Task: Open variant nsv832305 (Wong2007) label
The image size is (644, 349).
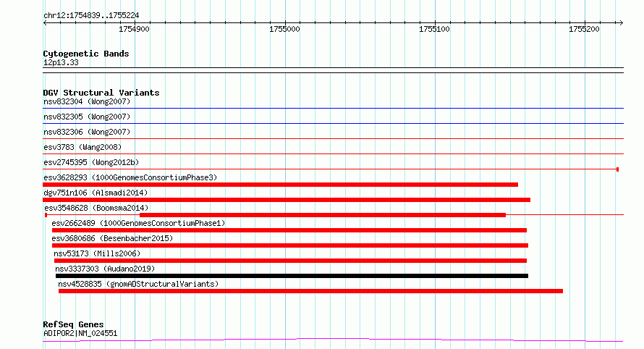Action: (87, 117)
